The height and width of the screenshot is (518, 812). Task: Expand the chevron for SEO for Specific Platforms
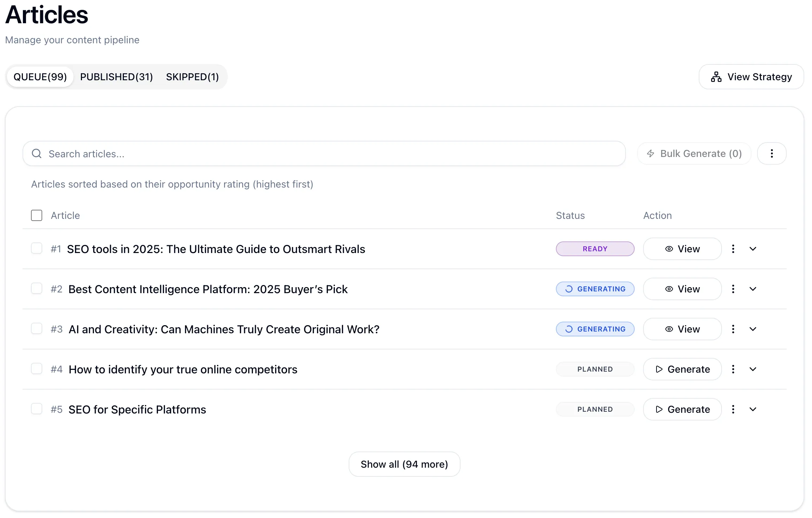[x=753, y=409]
